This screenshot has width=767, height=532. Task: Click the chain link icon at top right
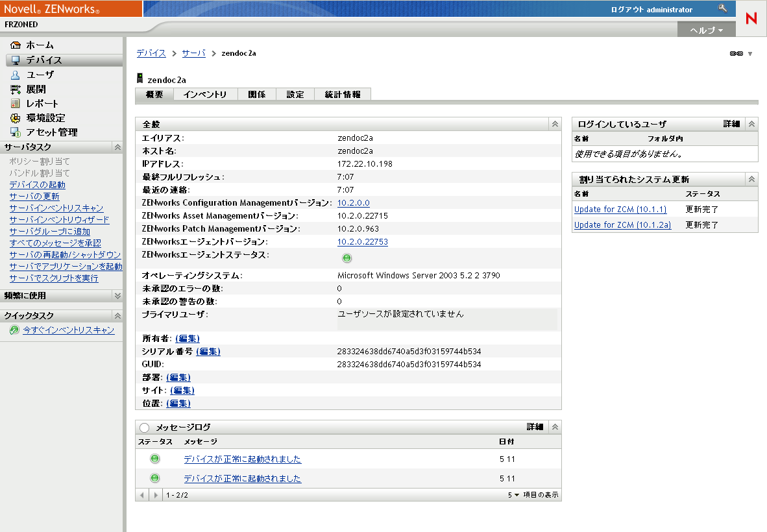click(x=737, y=53)
